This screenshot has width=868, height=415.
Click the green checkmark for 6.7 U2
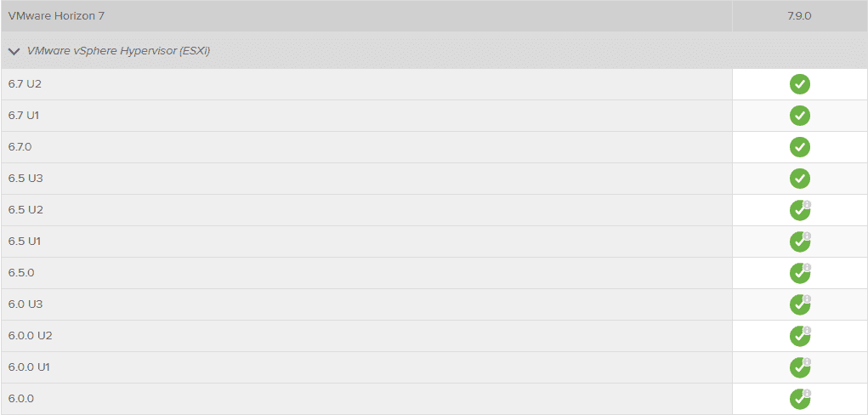[x=799, y=84]
